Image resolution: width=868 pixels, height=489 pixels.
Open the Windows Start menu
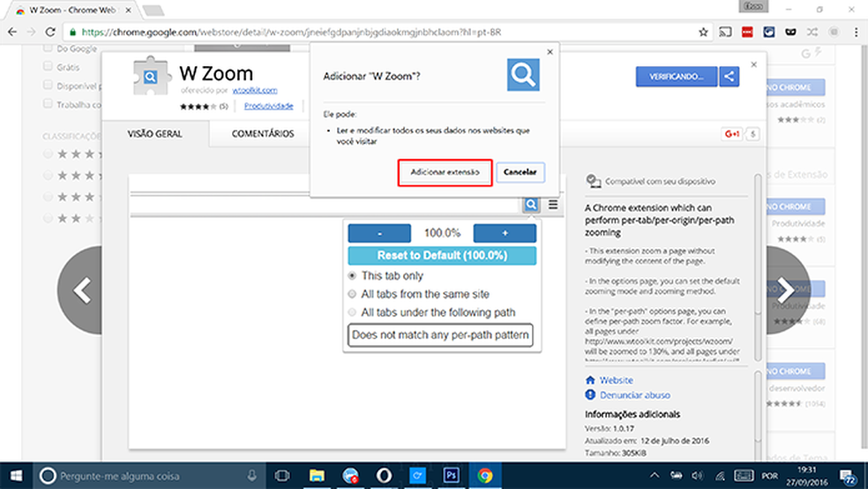pyautogui.click(x=16, y=476)
